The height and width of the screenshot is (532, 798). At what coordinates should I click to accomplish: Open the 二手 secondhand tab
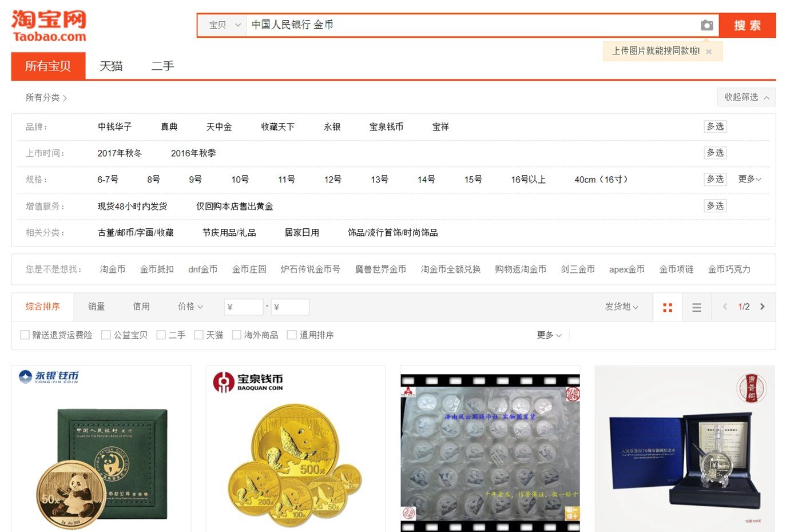click(162, 66)
